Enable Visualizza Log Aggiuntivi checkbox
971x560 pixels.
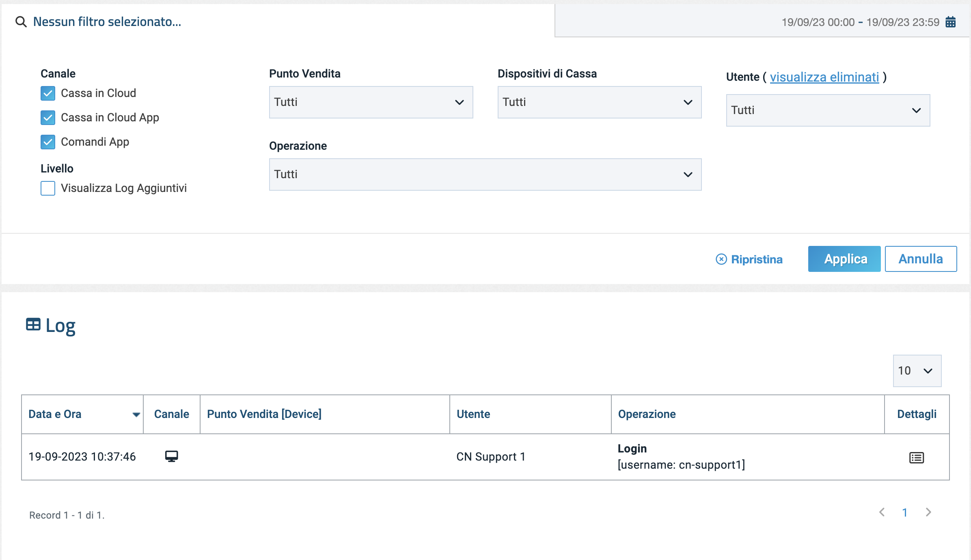point(48,188)
